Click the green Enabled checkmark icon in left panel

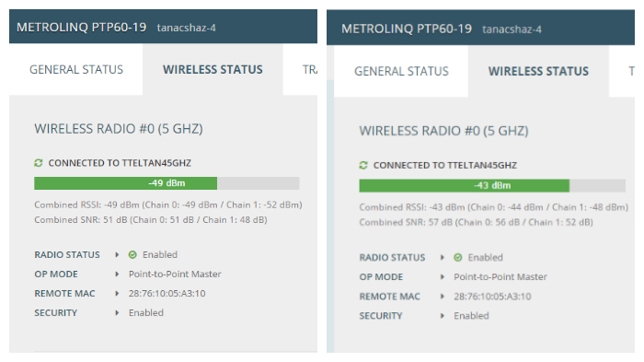(x=132, y=255)
